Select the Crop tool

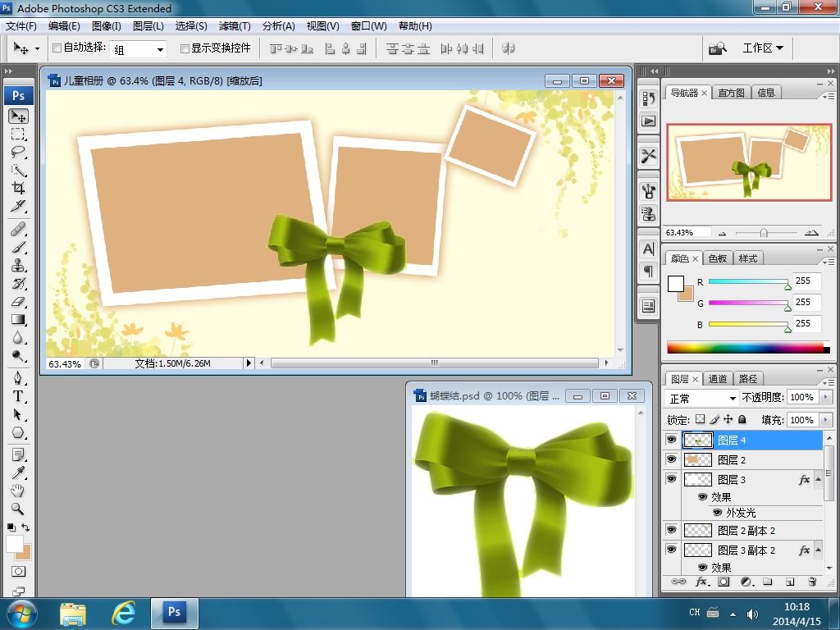tap(18, 188)
